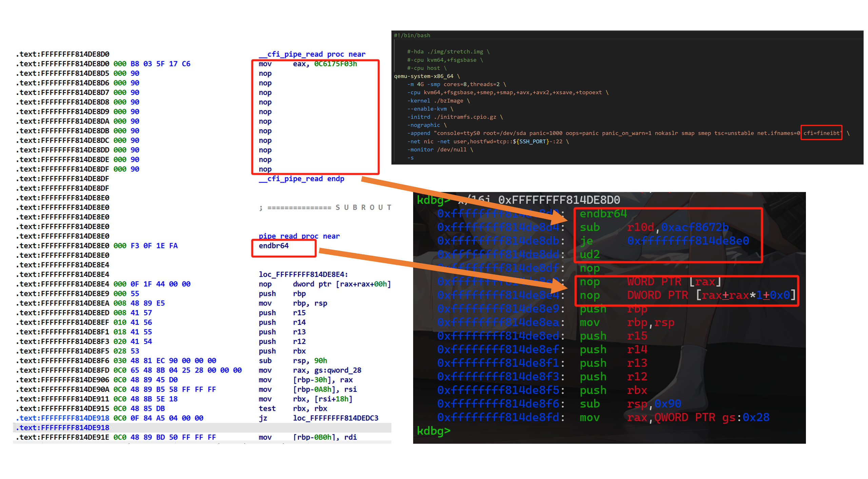Click the ud2 instruction in kdbg output
The width and height of the screenshot is (868, 479).
tap(590, 254)
